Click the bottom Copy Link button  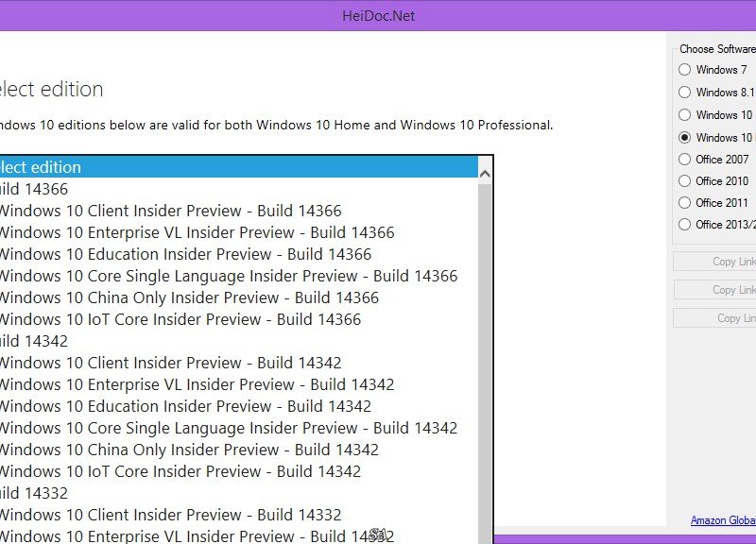pos(714,318)
